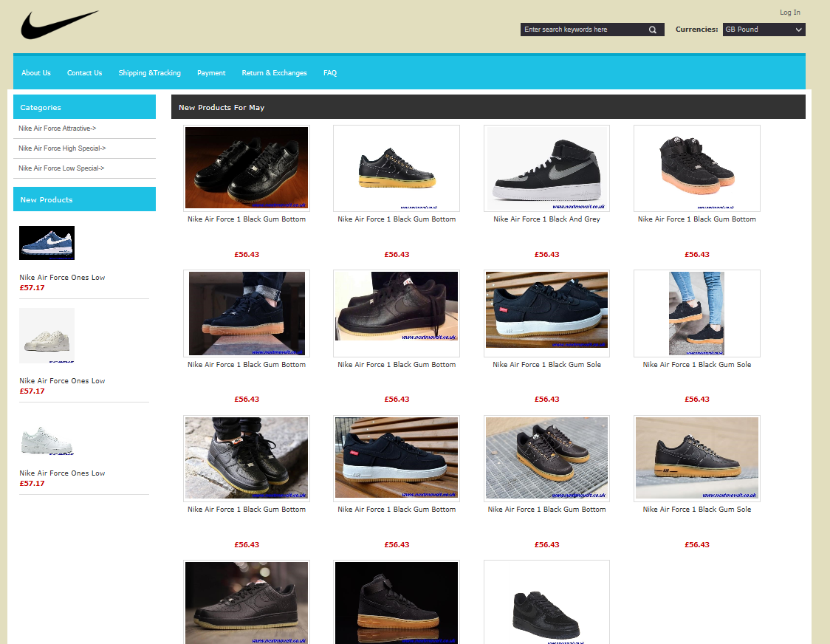Click the £57.17 price under the blue shoe
The width and height of the screenshot is (830, 644).
pos(32,288)
